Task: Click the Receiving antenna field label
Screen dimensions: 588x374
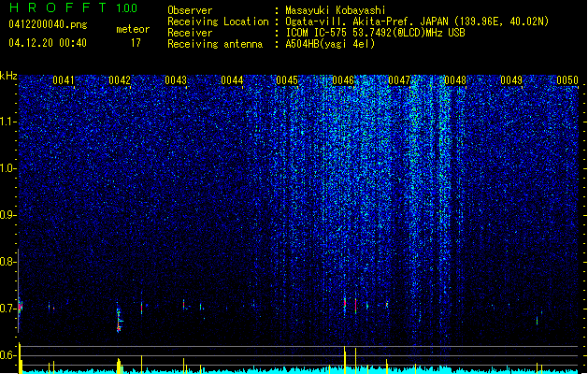Action: 215,44
